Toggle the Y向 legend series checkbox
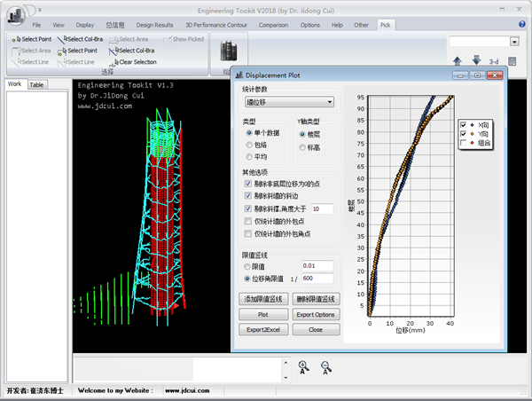The width and height of the screenshot is (532, 401). [x=463, y=134]
